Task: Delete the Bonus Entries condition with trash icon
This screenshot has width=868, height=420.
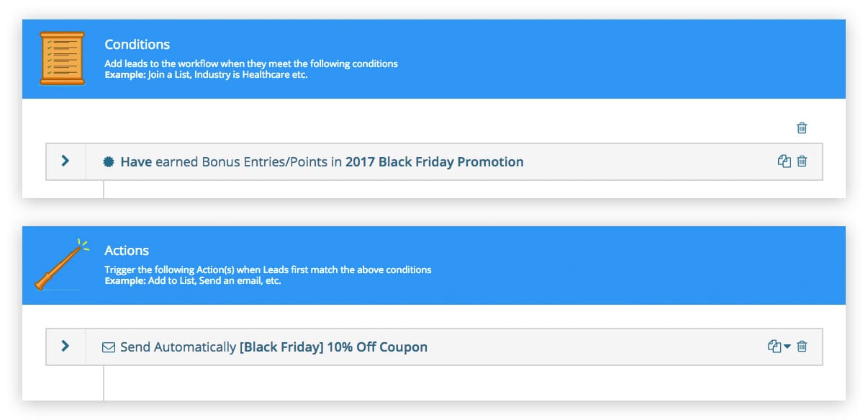Action: (801, 161)
